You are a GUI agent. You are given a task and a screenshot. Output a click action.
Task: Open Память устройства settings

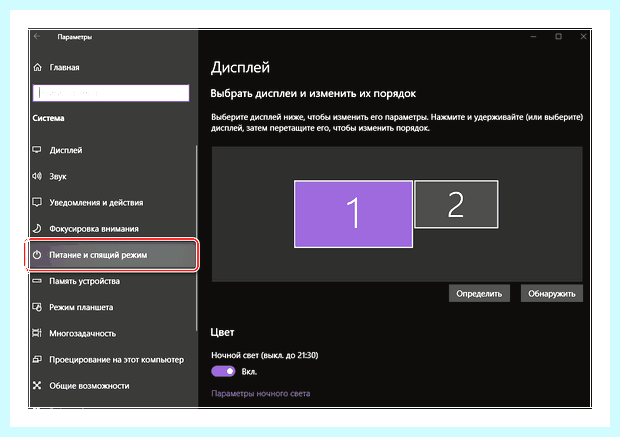pos(84,281)
